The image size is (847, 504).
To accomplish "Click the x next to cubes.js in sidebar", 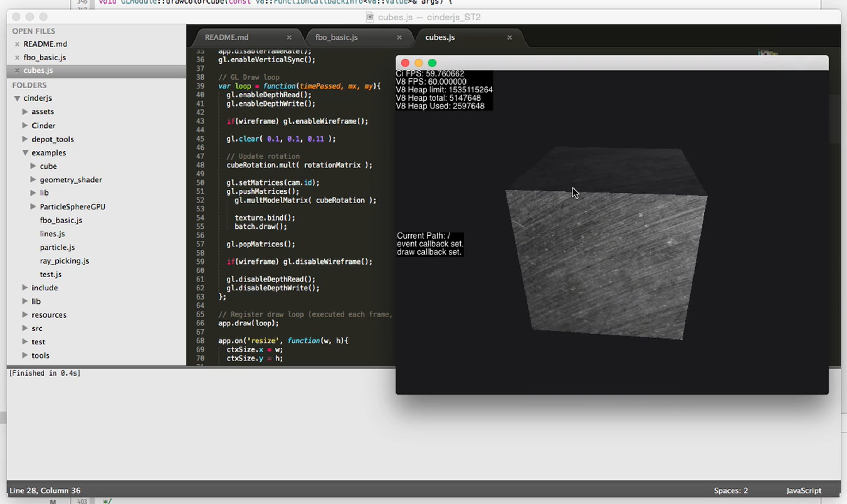I will click(17, 71).
